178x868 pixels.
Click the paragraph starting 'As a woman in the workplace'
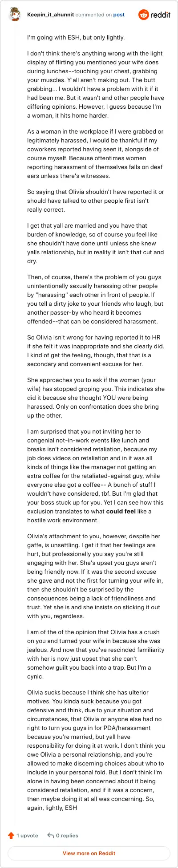click(x=95, y=154)
